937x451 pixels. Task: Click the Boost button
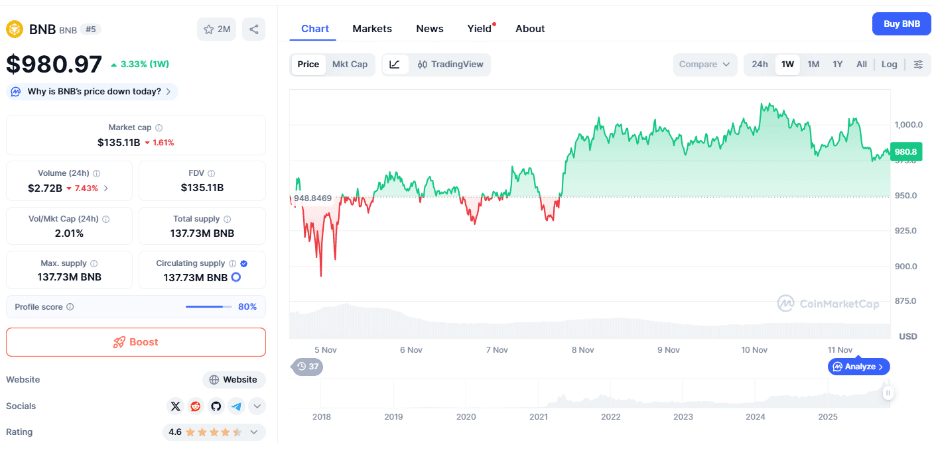136,342
